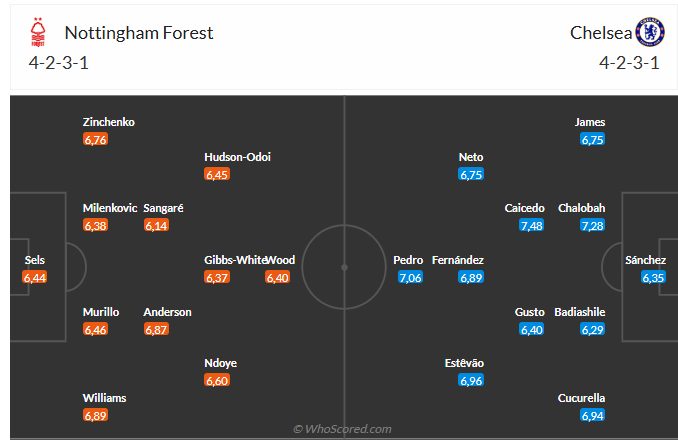Click Pedro's 7,06 rating badge
Viewport: 678px width, 440px height.
point(410,277)
